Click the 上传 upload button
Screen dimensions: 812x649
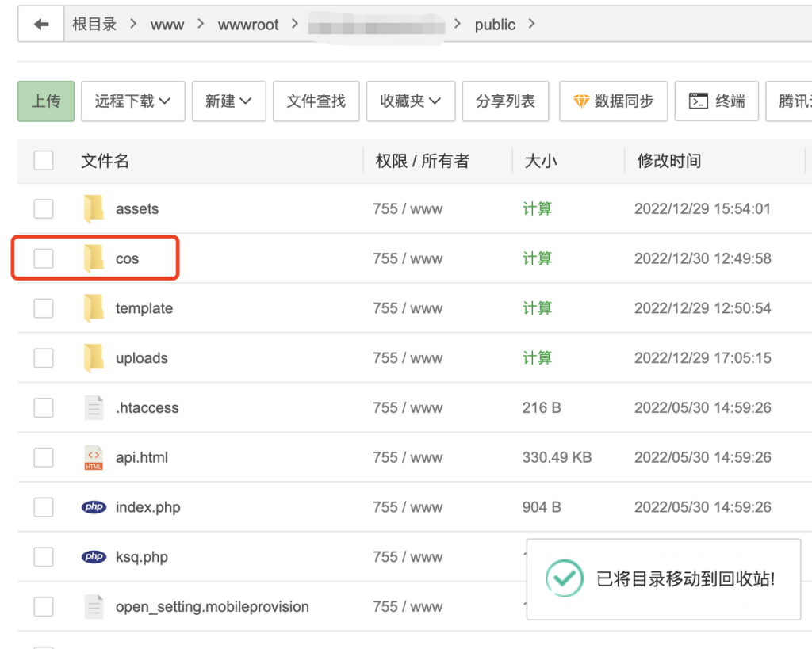[45, 101]
